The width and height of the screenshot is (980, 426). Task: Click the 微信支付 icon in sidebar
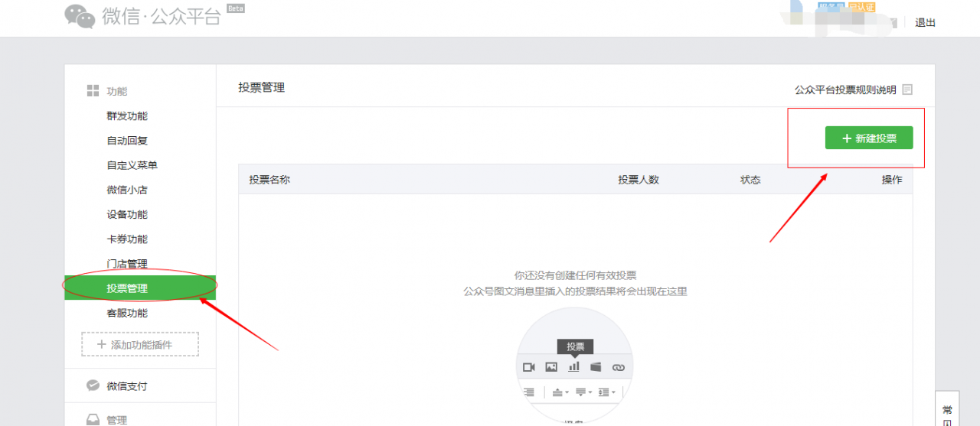point(93,386)
